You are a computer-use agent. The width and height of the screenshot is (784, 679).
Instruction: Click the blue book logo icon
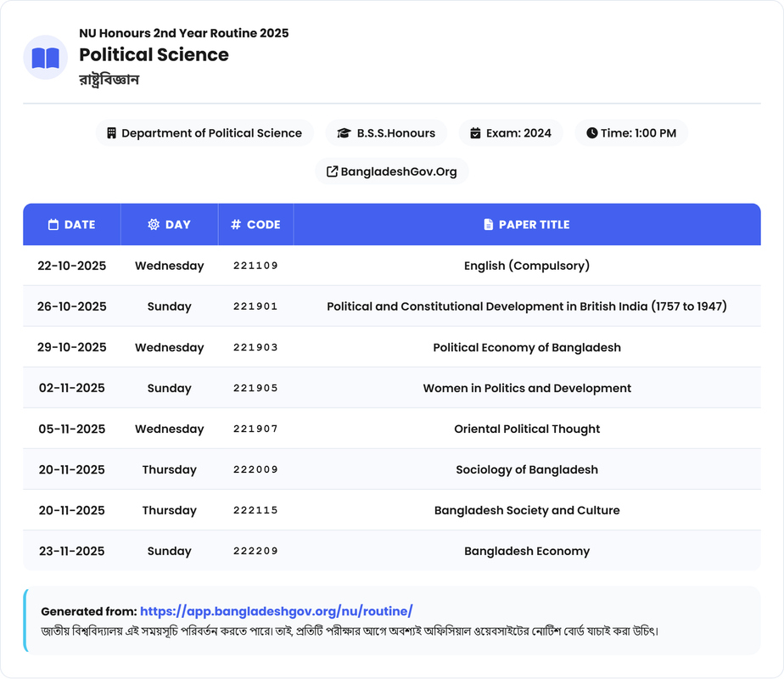pyautogui.click(x=45, y=58)
